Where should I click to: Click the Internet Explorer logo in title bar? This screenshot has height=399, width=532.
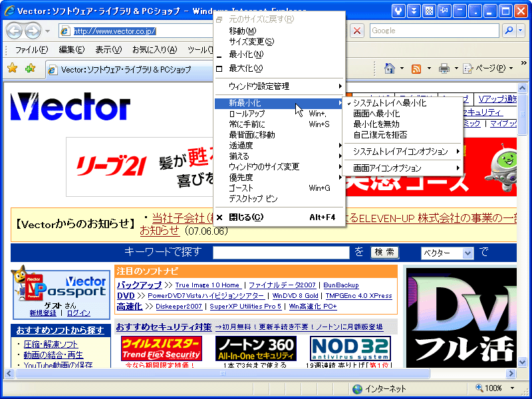click(9, 11)
